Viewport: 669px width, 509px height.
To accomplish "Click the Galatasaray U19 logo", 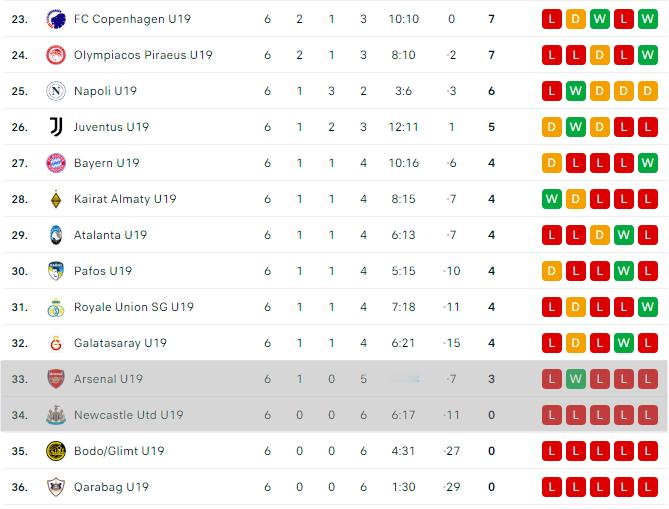I will point(56,343).
